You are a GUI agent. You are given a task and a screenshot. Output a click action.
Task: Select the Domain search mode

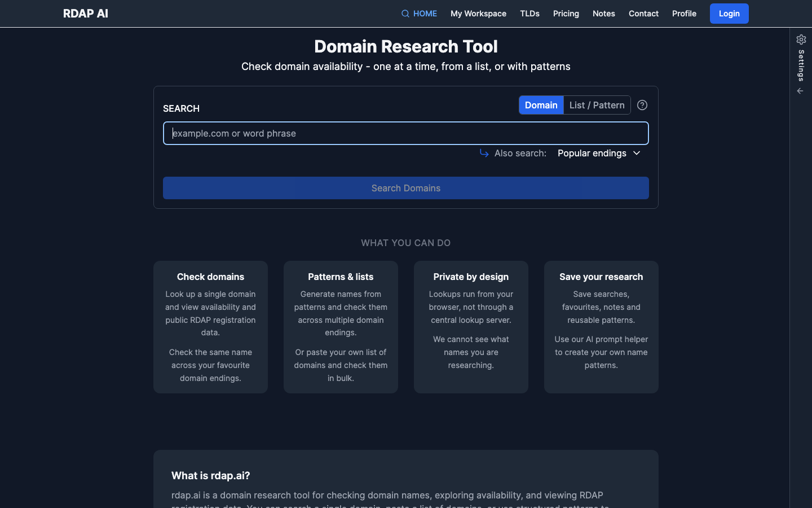pos(541,105)
